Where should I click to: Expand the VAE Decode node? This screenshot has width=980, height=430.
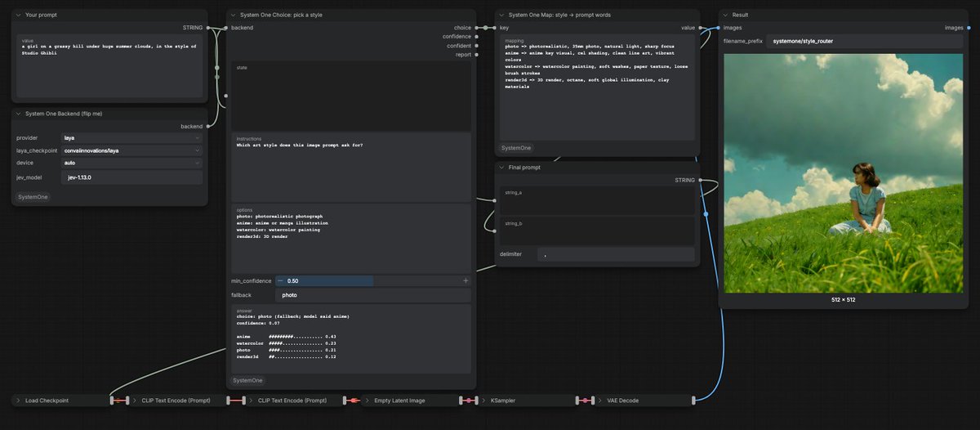[x=600, y=401]
